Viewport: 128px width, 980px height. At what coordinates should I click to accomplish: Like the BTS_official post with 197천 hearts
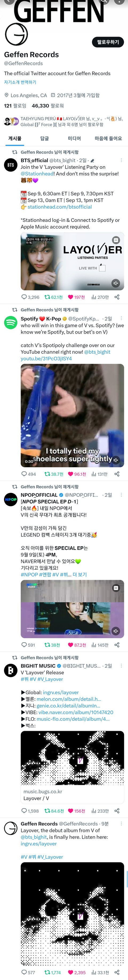76,297
